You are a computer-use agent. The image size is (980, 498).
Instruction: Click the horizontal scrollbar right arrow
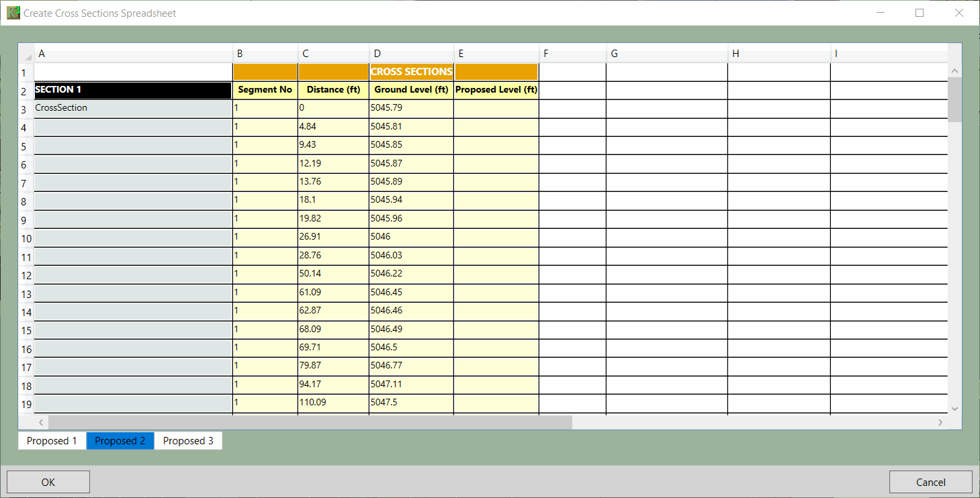pos(940,422)
